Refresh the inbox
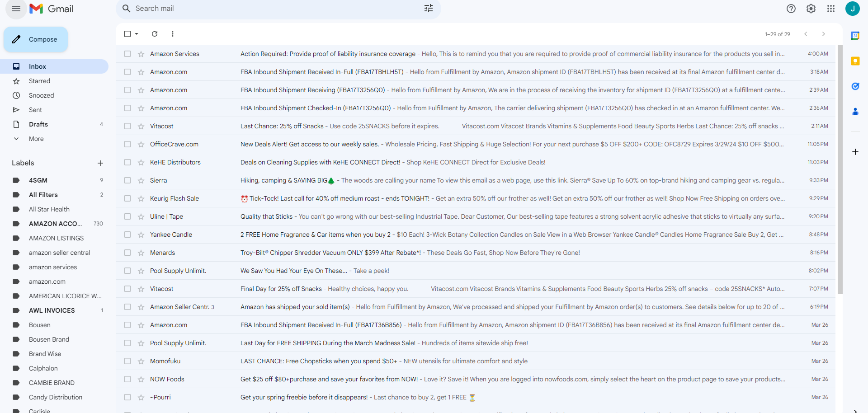Viewport: 868px width, 413px height. (x=155, y=34)
